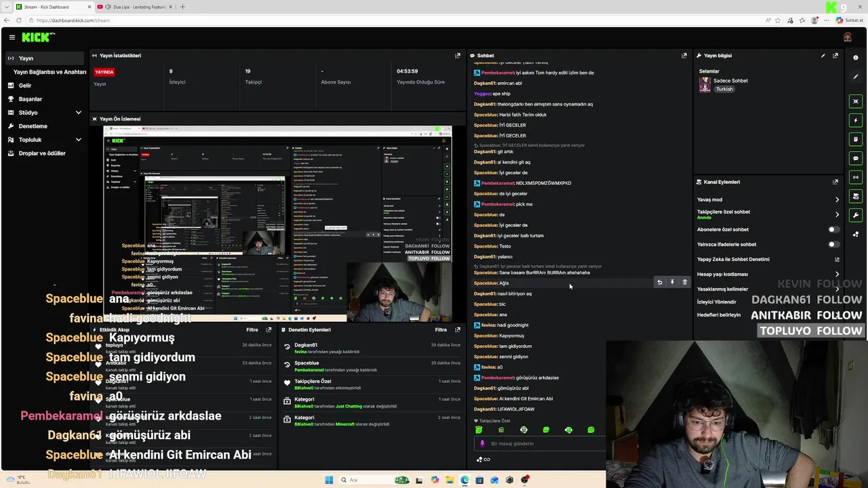Click the Sadece Sohbet category thumbnail image

click(x=705, y=85)
